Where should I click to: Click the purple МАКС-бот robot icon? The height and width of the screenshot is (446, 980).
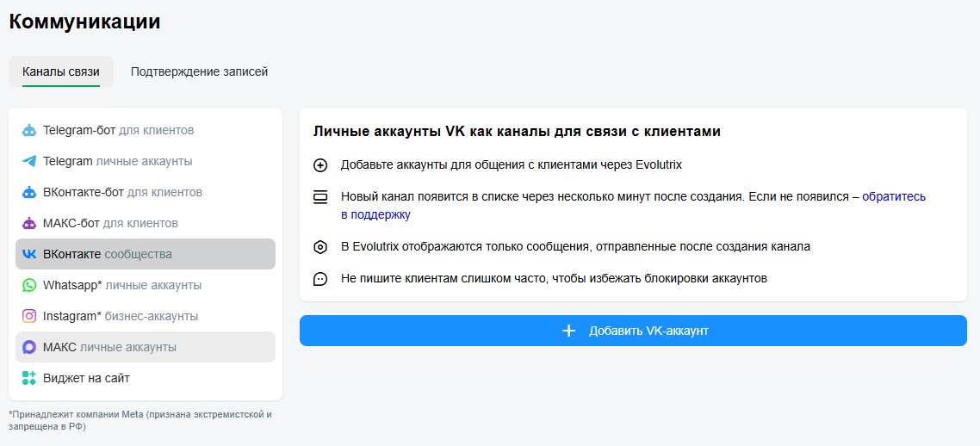point(29,223)
